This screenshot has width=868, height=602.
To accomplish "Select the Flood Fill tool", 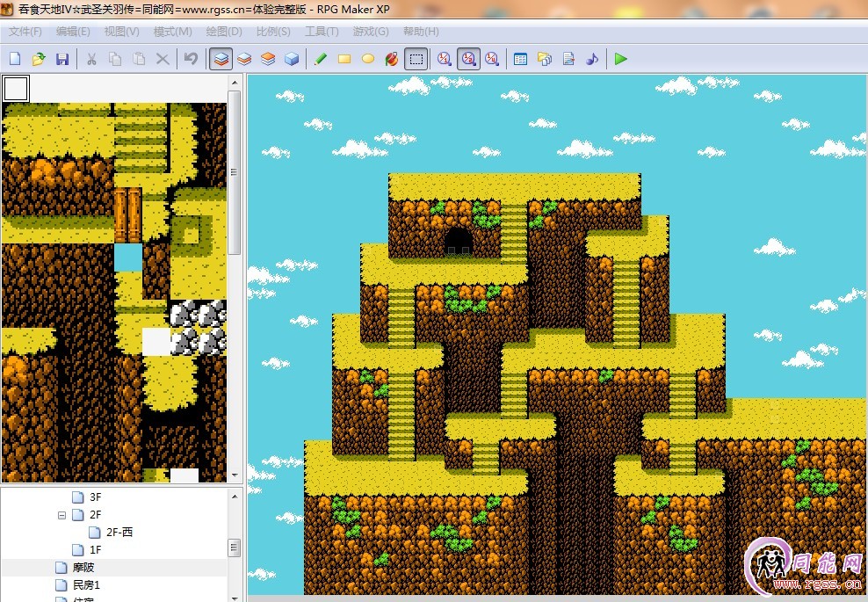I will pyautogui.click(x=391, y=59).
